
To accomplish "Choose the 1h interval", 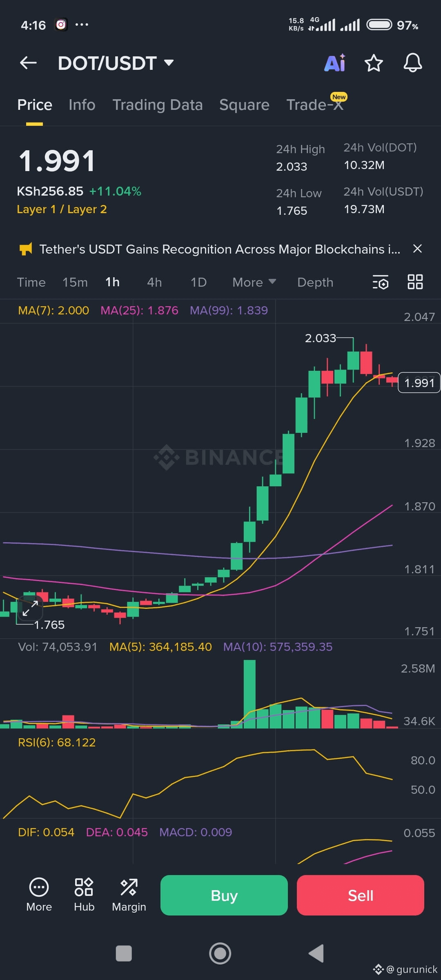I will pyautogui.click(x=112, y=282).
